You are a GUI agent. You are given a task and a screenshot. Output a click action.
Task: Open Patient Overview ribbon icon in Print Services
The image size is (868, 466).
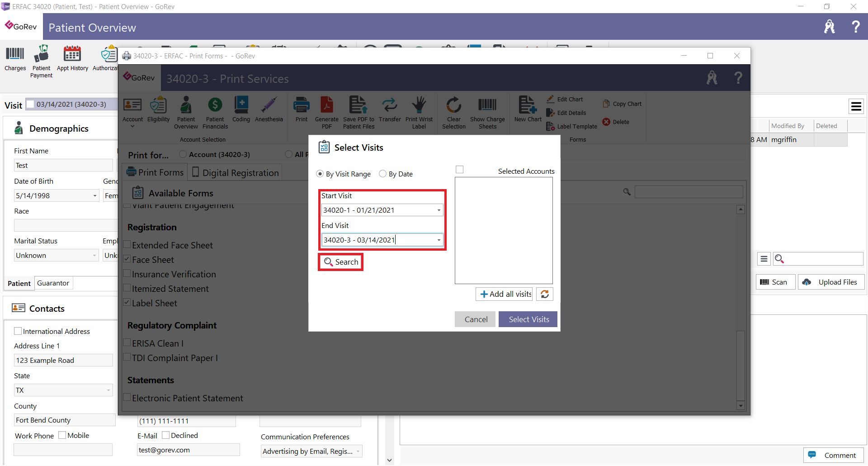tap(186, 113)
